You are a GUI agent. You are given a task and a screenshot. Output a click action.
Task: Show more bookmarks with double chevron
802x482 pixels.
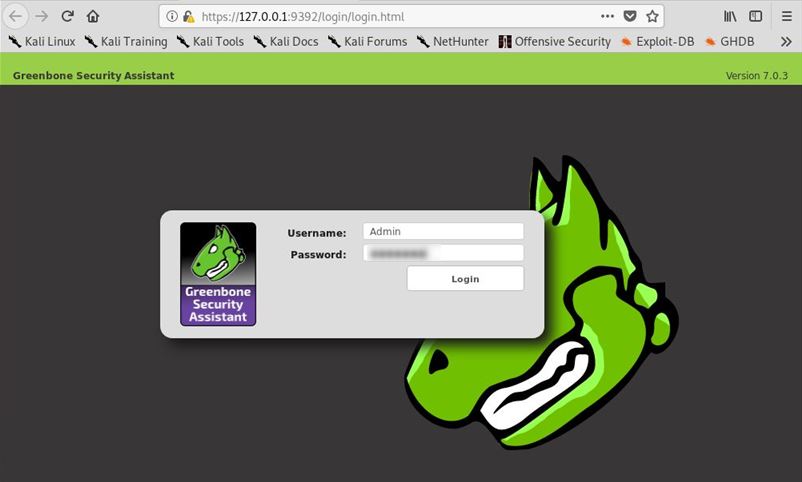[786, 41]
